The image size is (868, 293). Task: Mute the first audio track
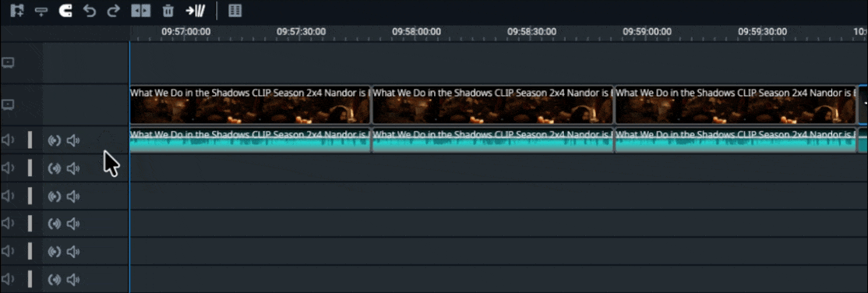8,140
